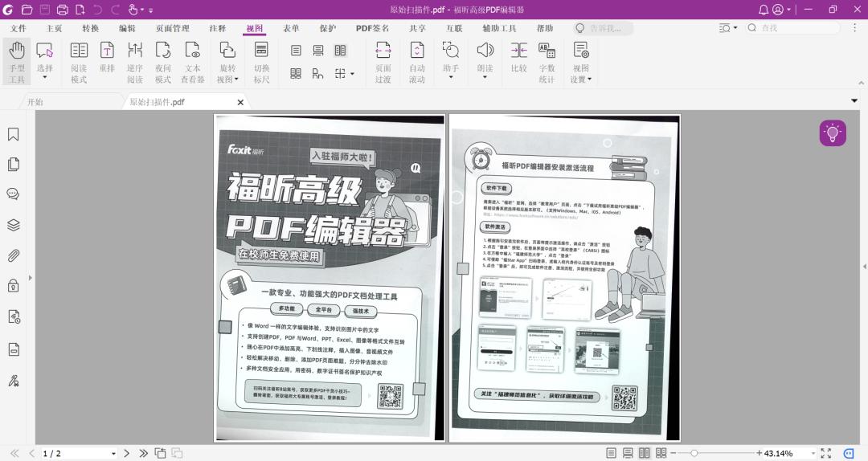Screen dimensions: 868x461
Task: Switch to the Form (表单) tab
Action: (291, 27)
